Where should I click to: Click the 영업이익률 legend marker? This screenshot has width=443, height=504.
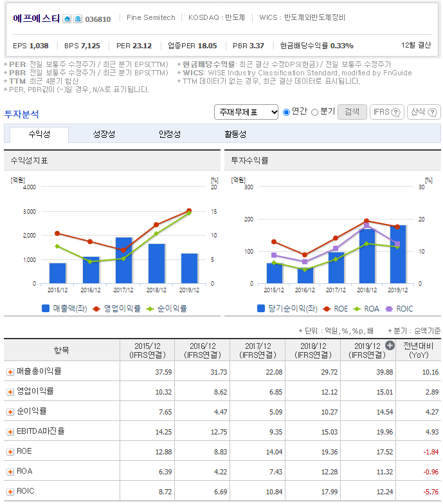(96, 309)
